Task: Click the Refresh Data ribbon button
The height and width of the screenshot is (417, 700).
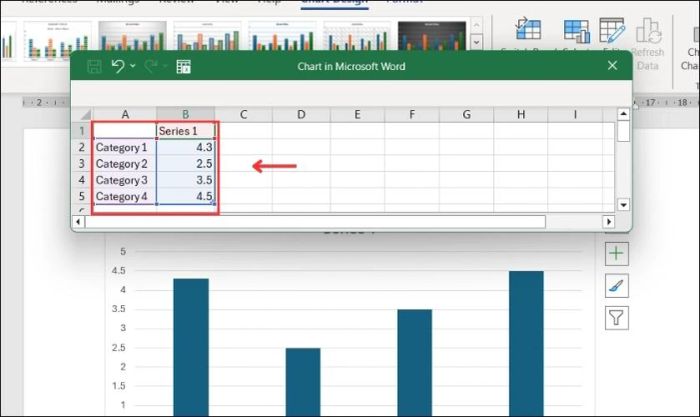Action: click(648, 44)
